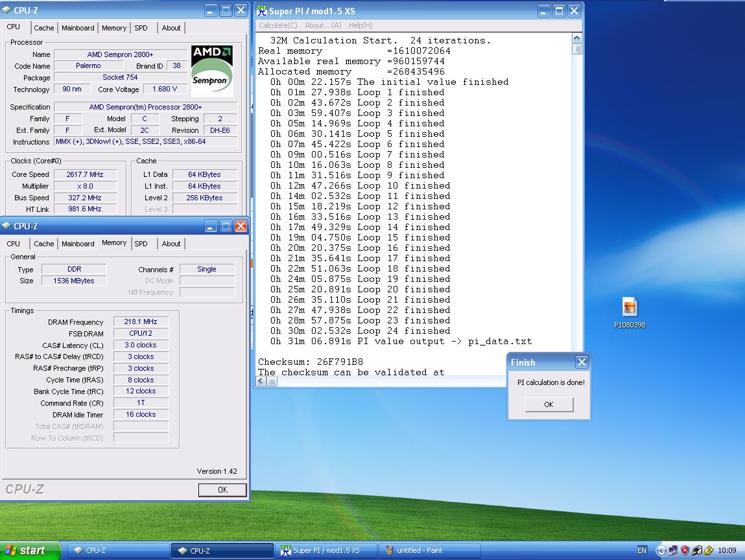
Task: Select Cache tab in lower CPU-Z
Action: click(x=43, y=244)
